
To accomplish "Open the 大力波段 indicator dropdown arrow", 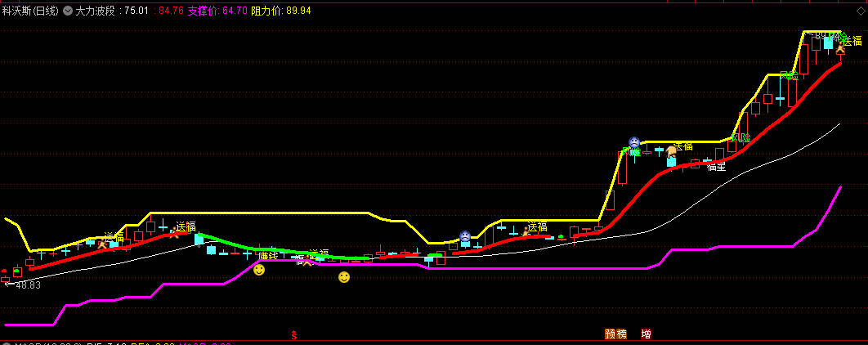I will point(68,11).
